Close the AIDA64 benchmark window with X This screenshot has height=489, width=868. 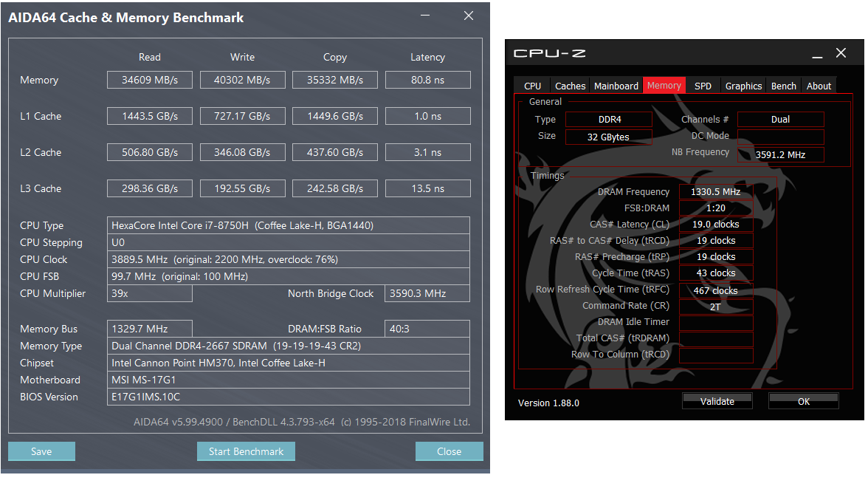(x=469, y=16)
